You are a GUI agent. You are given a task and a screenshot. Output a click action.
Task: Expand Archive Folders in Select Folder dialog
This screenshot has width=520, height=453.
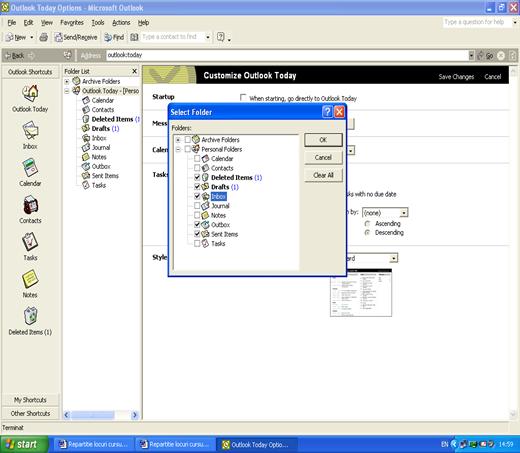[178, 140]
